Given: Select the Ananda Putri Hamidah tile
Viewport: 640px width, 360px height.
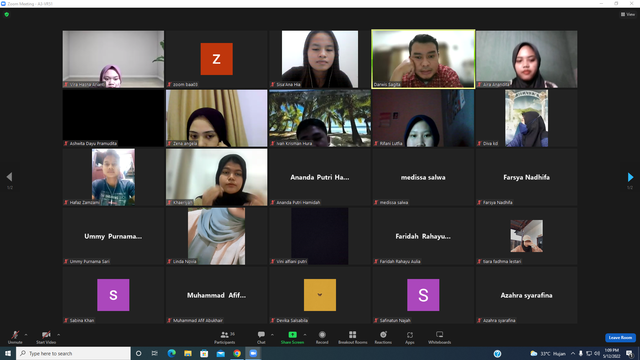Looking at the screenshot, I should coord(320,177).
